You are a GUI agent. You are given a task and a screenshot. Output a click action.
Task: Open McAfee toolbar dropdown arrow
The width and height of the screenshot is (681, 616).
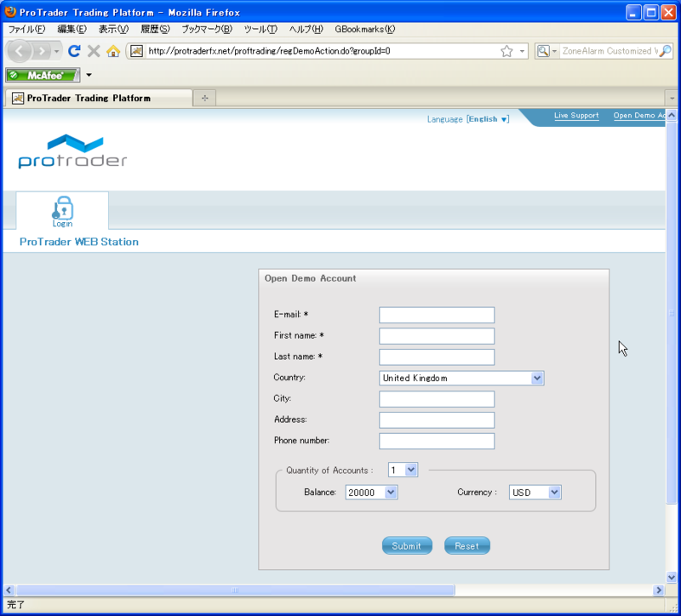[x=89, y=75]
